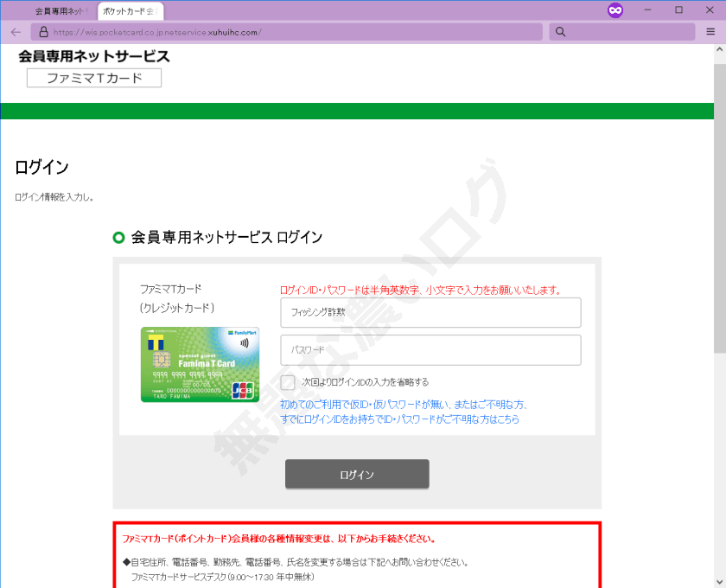Click the 会員専用ネットサービス page title
This screenshot has width=726, height=588.
94,56
